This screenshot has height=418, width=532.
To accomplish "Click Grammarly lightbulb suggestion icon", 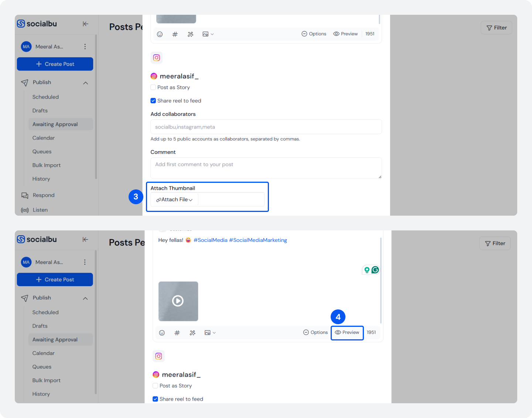I will (367, 270).
